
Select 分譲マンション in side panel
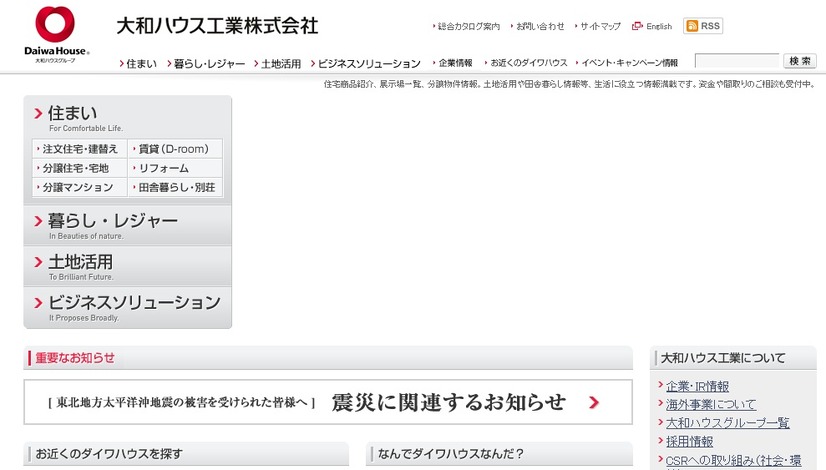click(80, 187)
